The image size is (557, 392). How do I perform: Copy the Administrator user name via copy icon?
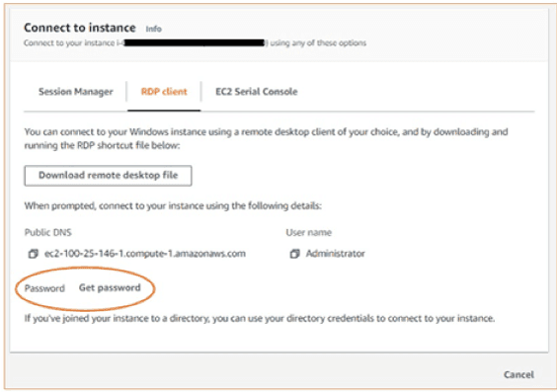[x=294, y=254]
